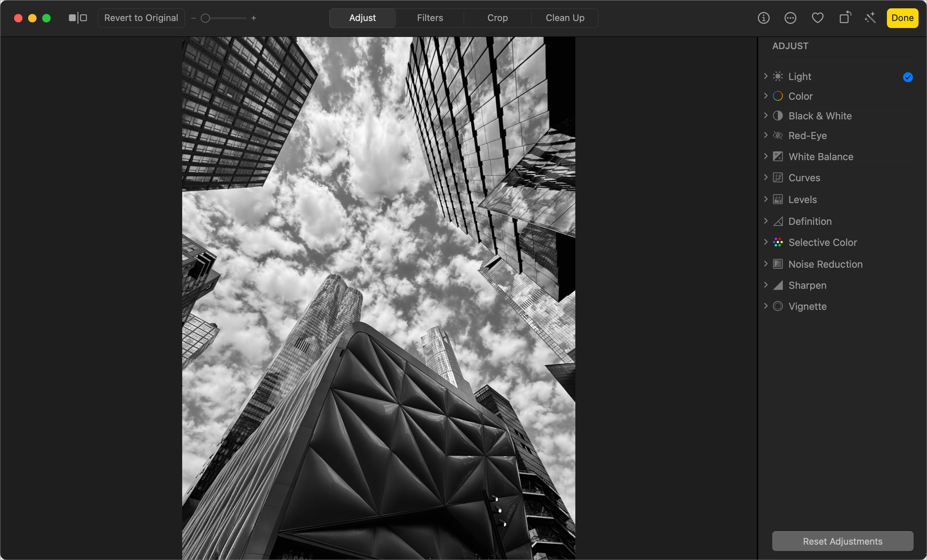
Task: Open the Crop tab
Action: pos(497,18)
